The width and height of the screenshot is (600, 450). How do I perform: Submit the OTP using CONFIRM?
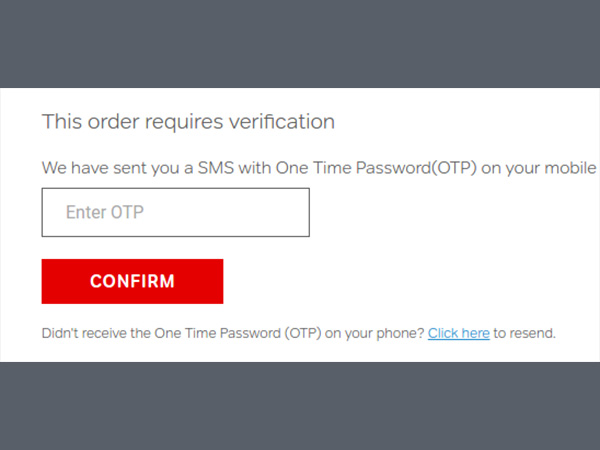[132, 281]
